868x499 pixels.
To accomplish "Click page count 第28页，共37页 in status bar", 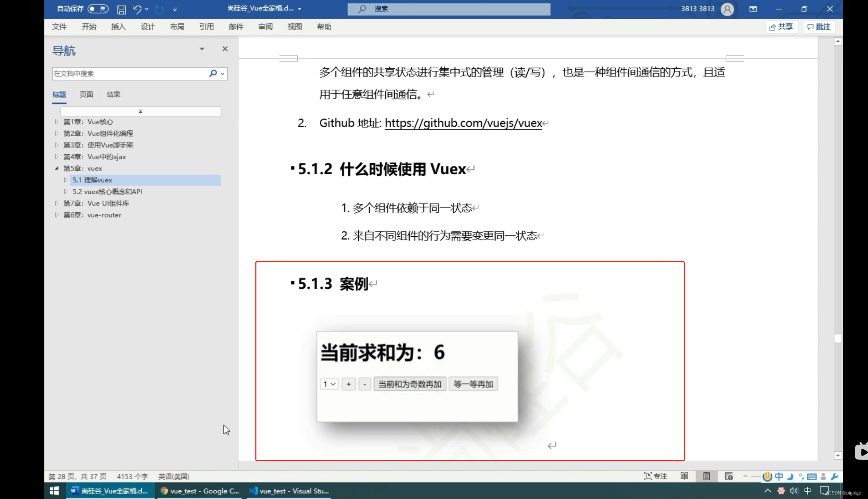I will pyautogui.click(x=78, y=476).
